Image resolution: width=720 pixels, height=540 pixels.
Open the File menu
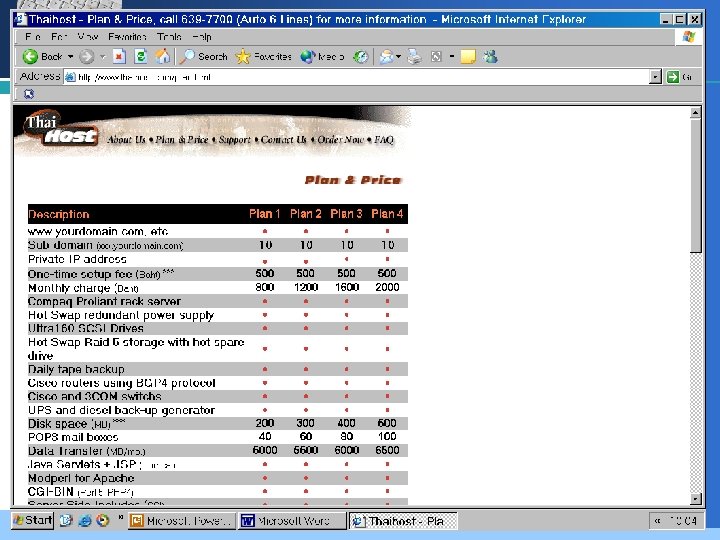pyautogui.click(x=33, y=37)
